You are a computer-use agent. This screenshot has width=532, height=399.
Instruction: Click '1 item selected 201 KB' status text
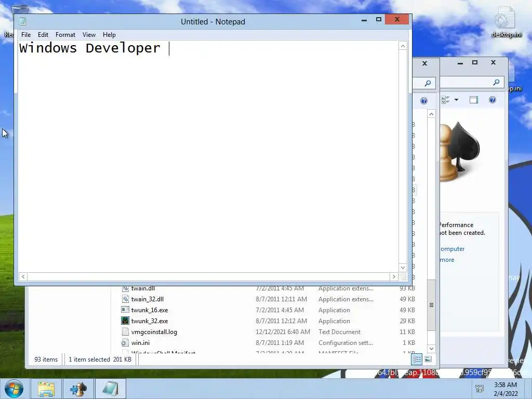100,360
